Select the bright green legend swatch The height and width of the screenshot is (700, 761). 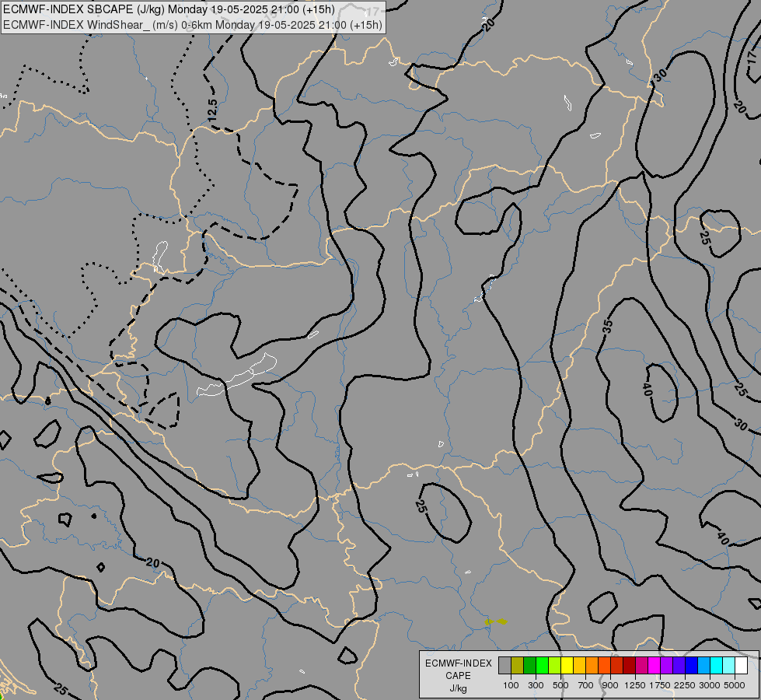pyautogui.click(x=542, y=666)
